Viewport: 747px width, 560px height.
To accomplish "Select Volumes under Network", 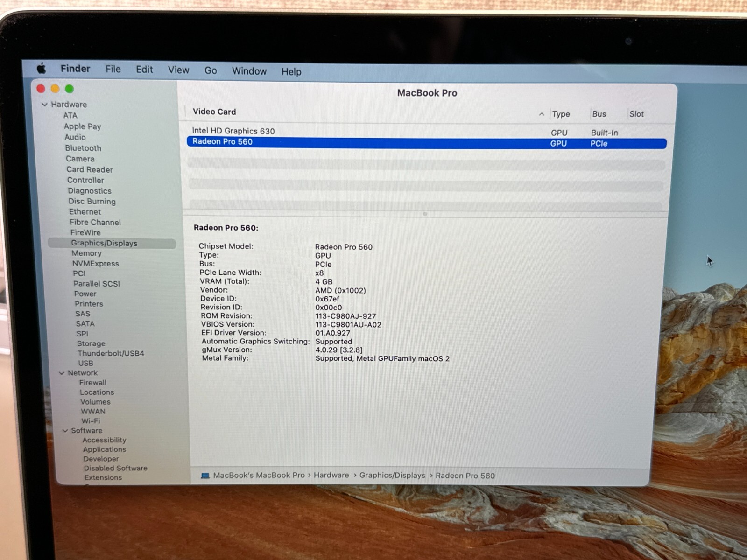I will [x=95, y=402].
